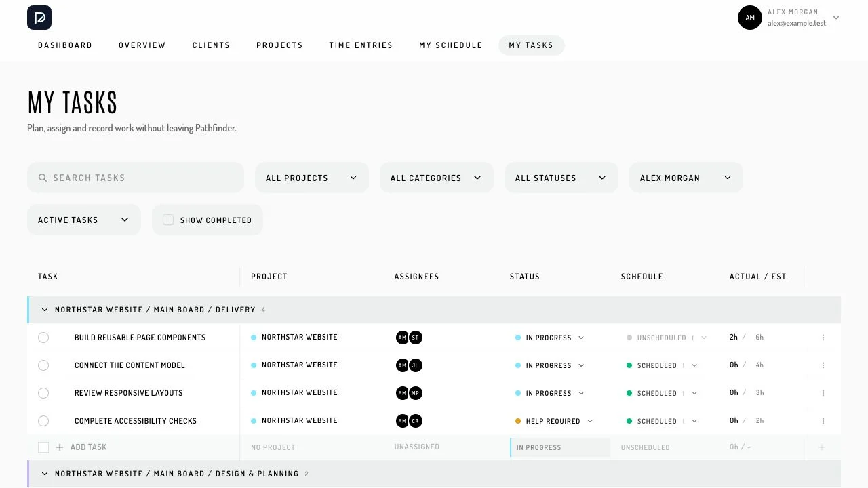Open the Pathfinder logo home icon
Viewport: 868px width, 488px height.
pyautogui.click(x=39, y=18)
